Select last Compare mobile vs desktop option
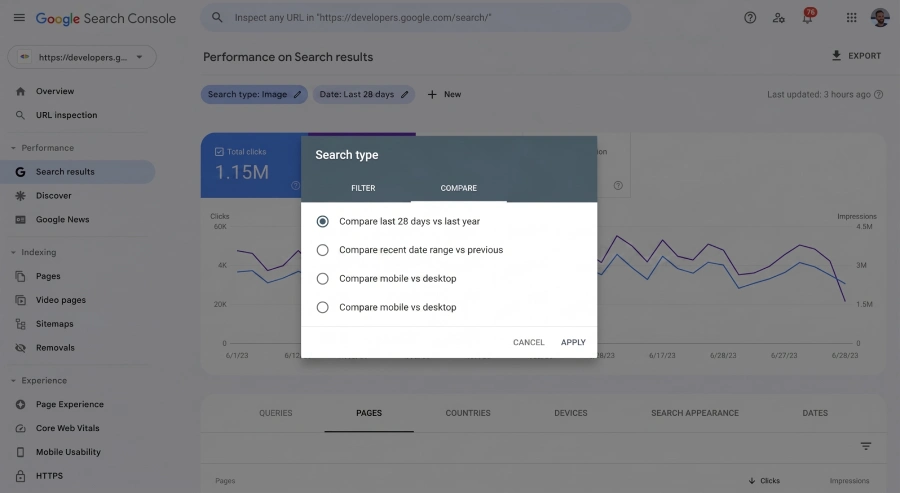The image size is (900, 493). coord(323,308)
